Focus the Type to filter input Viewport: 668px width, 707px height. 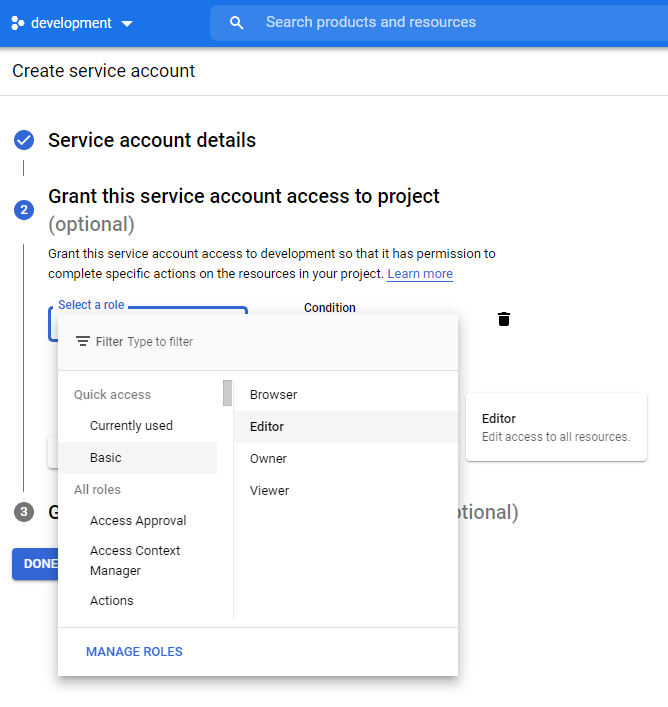(160, 342)
